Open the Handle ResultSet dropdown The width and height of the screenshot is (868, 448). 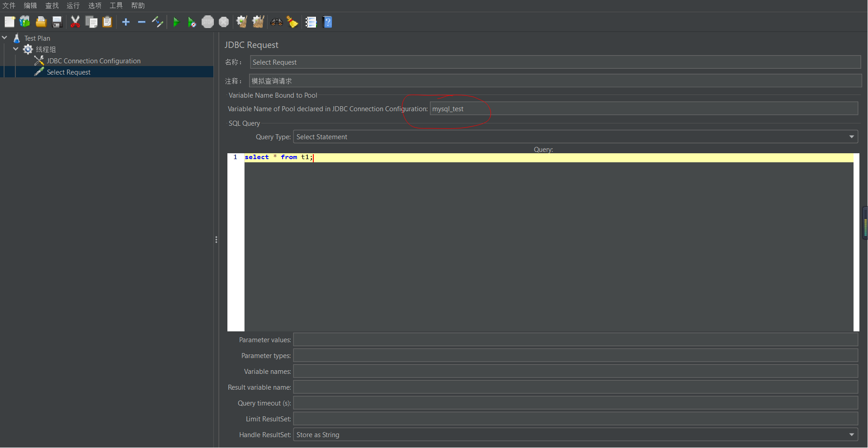click(x=576, y=434)
